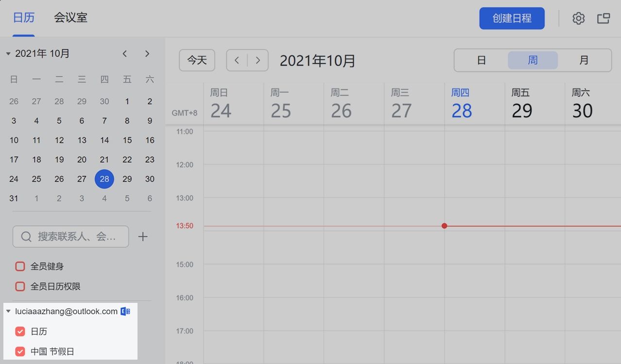
Task: Uncheck the 日历 calendar under Outlook
Action: (20, 331)
